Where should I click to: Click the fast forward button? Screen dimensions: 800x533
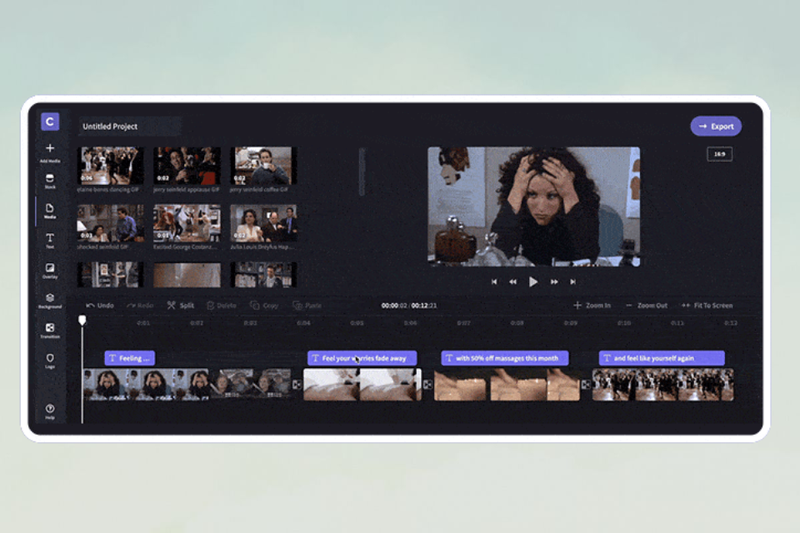pyautogui.click(x=554, y=282)
